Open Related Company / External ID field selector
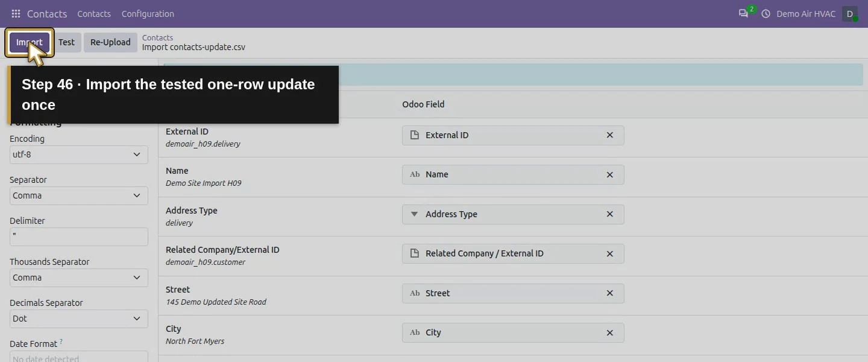The image size is (868, 362). (x=513, y=253)
